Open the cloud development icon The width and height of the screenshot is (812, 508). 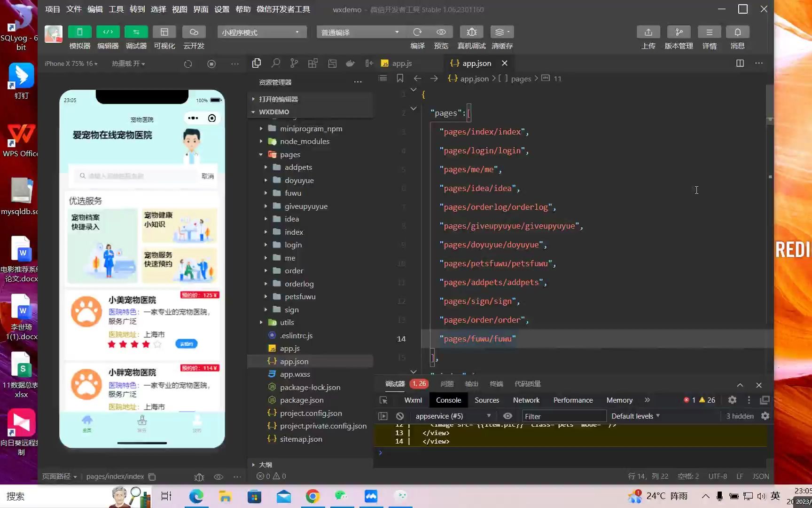(x=194, y=32)
